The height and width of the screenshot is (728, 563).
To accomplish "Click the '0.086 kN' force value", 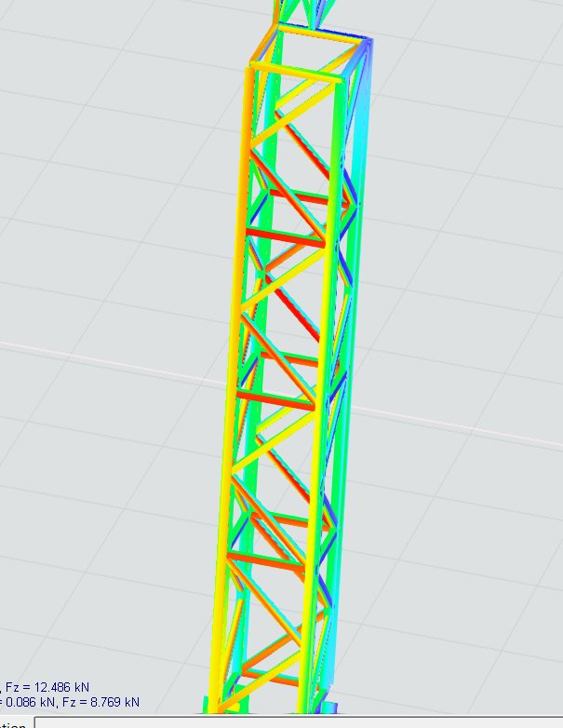I will (x=30, y=702).
